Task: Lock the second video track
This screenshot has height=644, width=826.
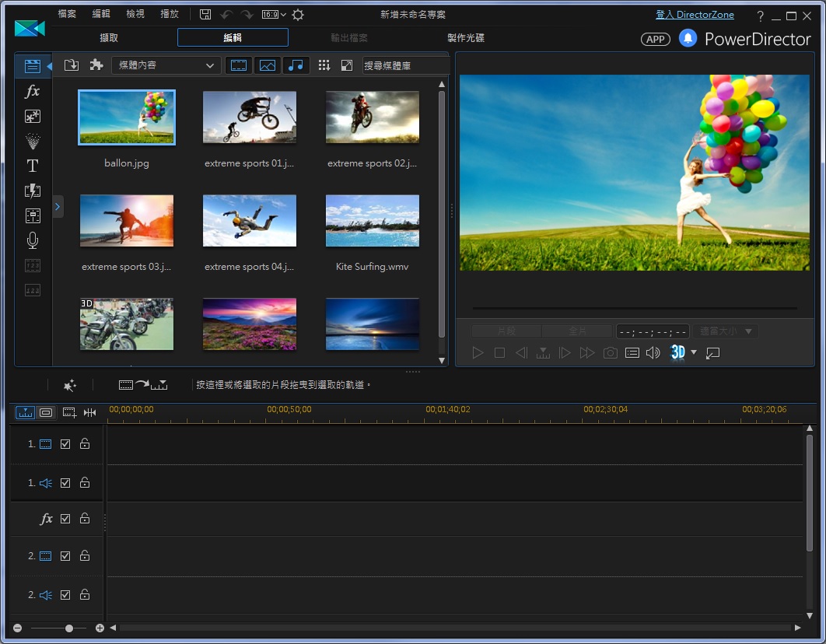Action: coord(84,556)
